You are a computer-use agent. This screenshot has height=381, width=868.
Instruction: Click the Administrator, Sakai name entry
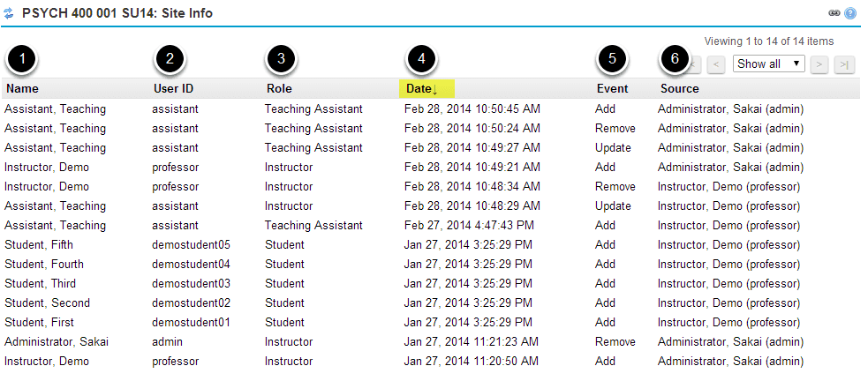57,341
